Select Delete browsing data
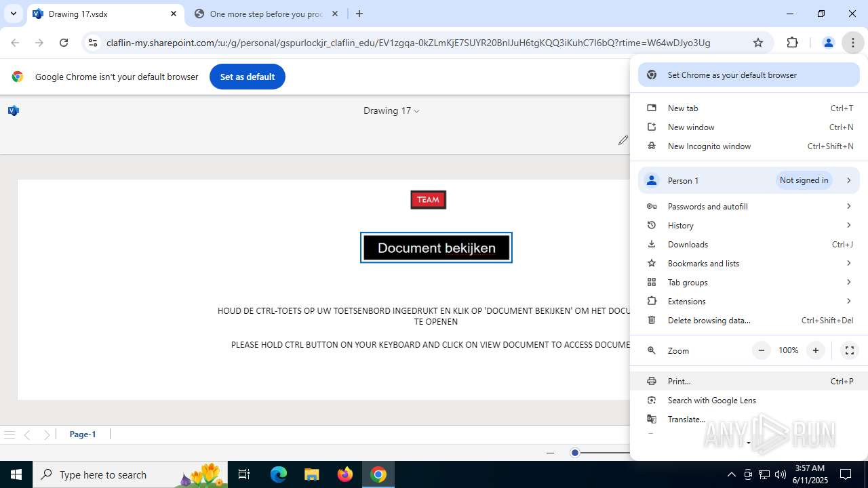Screen dimensions: 868x488 tap(749, 321)
